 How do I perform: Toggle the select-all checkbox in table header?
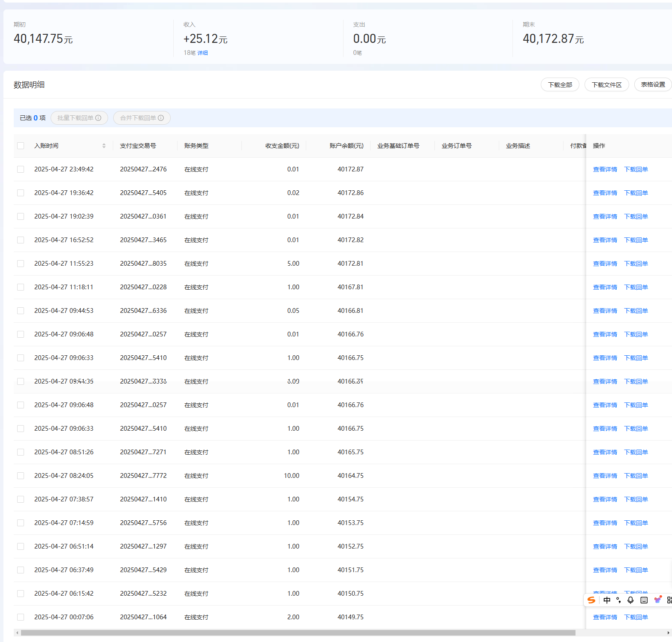tap(21, 146)
